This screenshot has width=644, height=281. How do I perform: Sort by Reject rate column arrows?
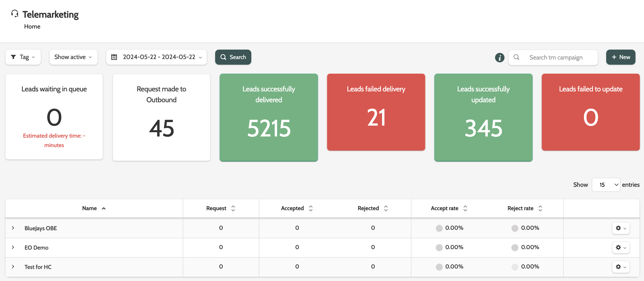tap(540, 208)
